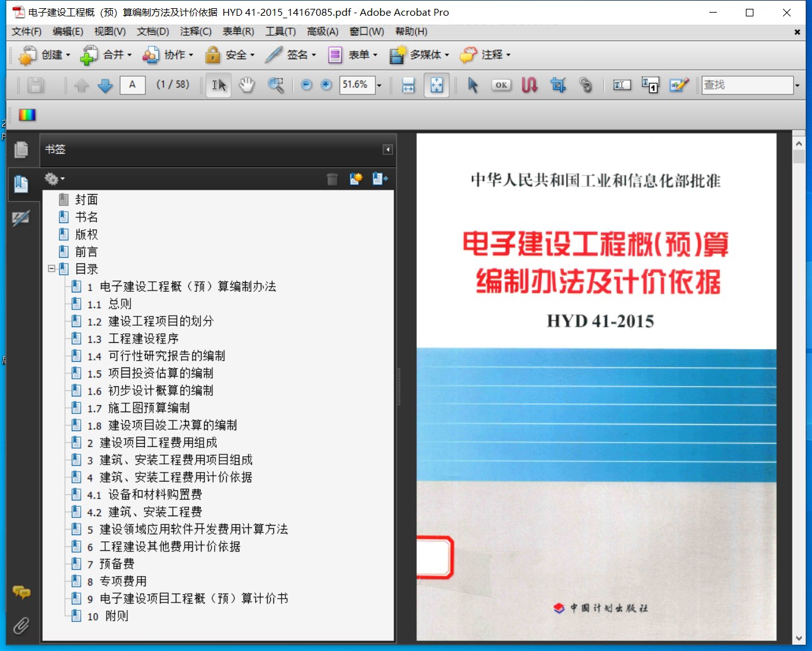
Task: Open the Attachments paperclip panel
Action: (x=21, y=625)
